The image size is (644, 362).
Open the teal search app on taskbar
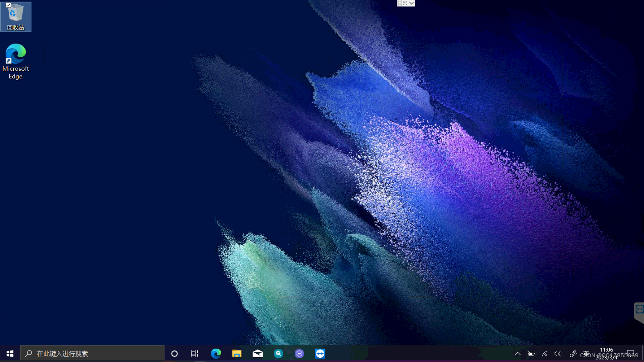pyautogui.click(x=278, y=353)
